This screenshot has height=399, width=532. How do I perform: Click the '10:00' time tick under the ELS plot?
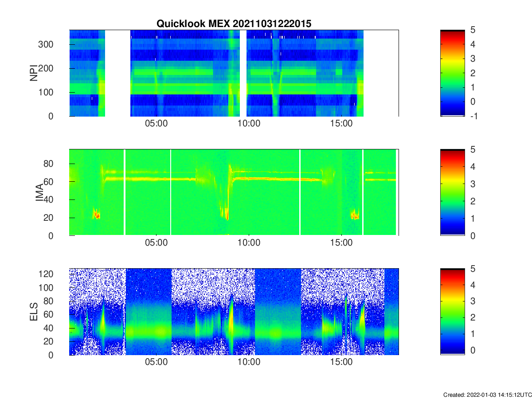point(249,362)
